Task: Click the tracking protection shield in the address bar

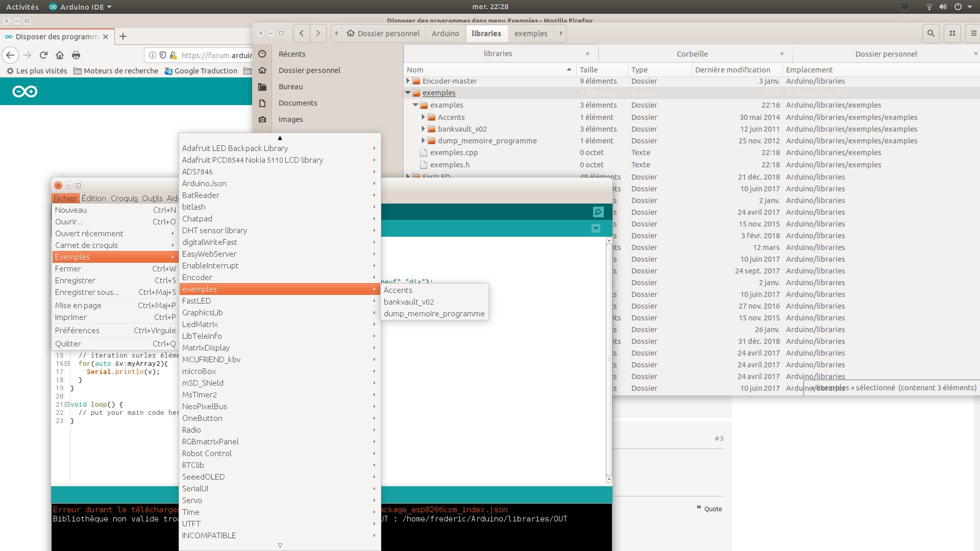Action: 163,55
